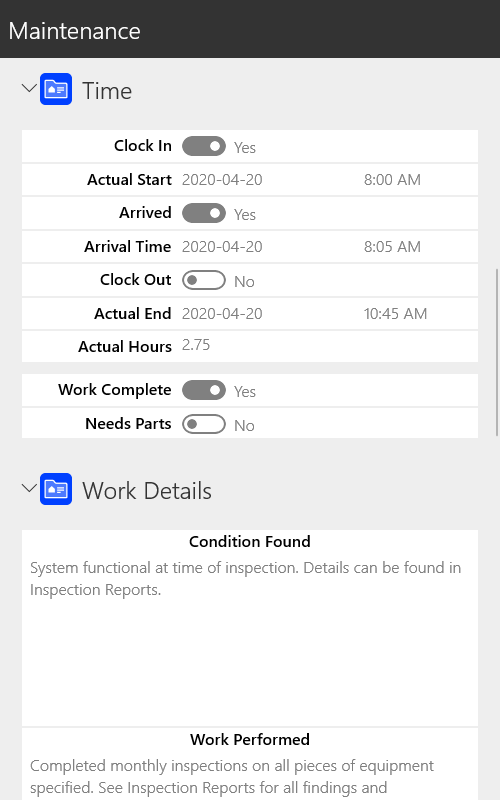Select the Actual End date field
500x800 pixels.
coord(222,313)
